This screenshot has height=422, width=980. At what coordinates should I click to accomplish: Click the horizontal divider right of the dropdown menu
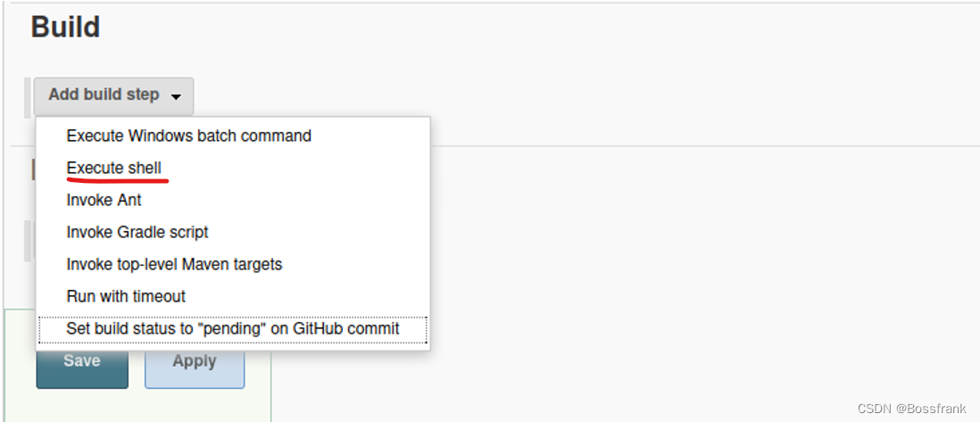705,146
